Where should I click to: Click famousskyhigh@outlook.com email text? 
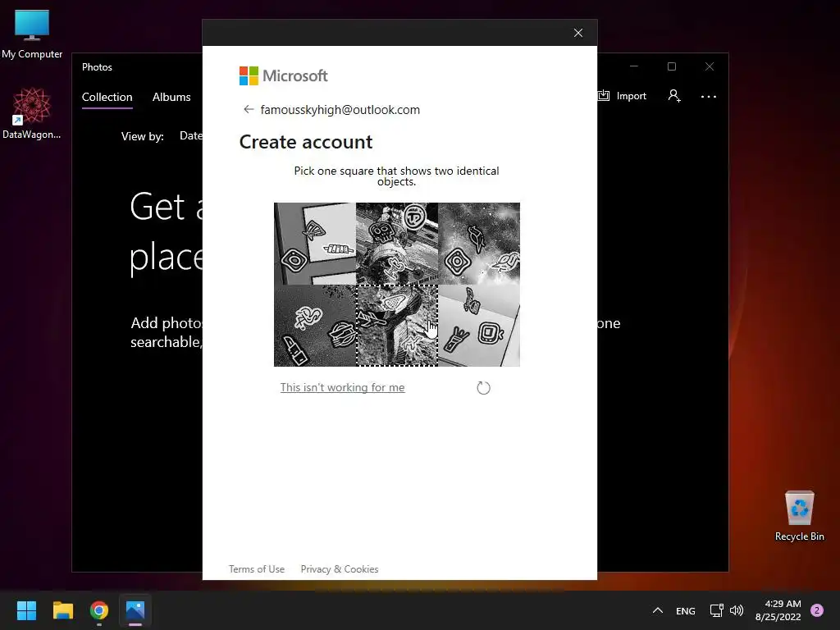[340, 110]
